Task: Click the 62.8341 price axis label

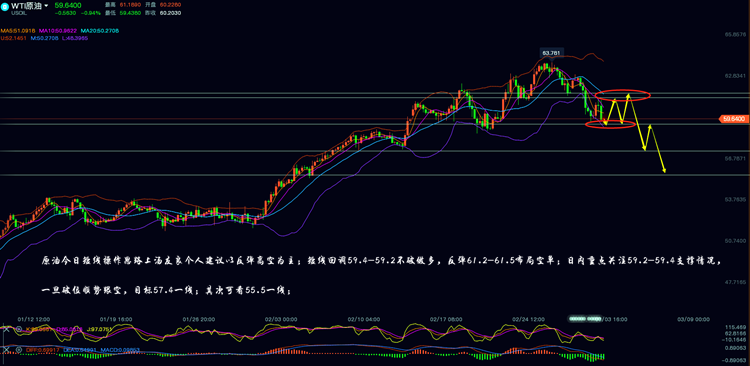Action: [x=736, y=76]
